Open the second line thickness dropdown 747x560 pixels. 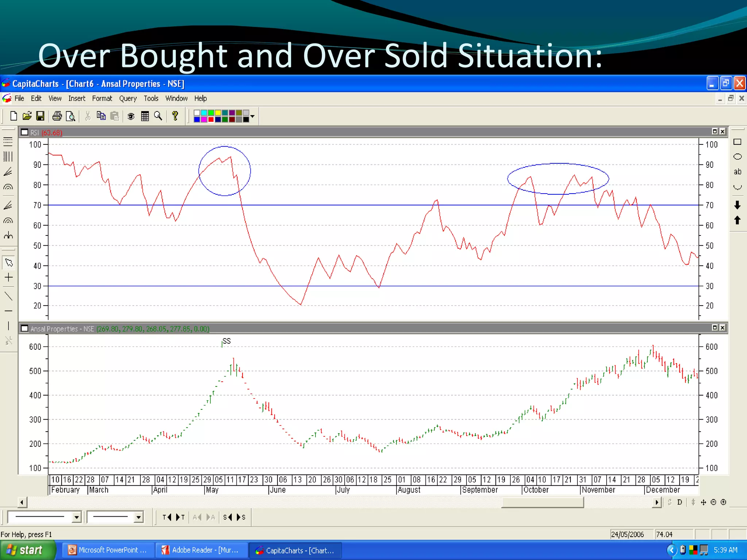click(138, 517)
